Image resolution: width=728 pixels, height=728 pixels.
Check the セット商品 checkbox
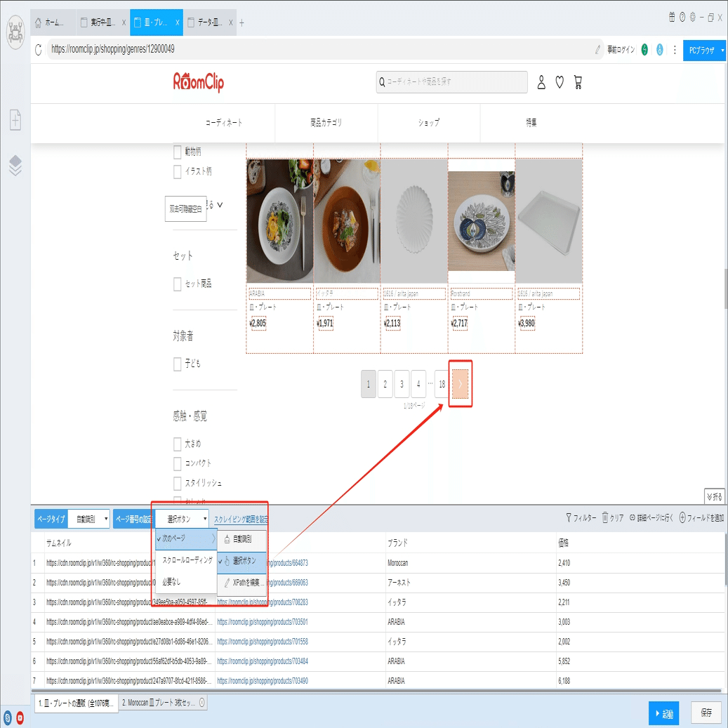[178, 284]
